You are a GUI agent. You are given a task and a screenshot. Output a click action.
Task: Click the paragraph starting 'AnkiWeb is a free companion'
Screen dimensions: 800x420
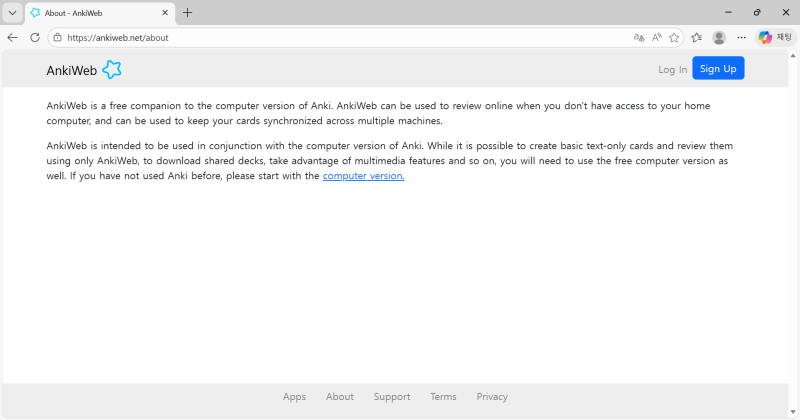(378, 113)
